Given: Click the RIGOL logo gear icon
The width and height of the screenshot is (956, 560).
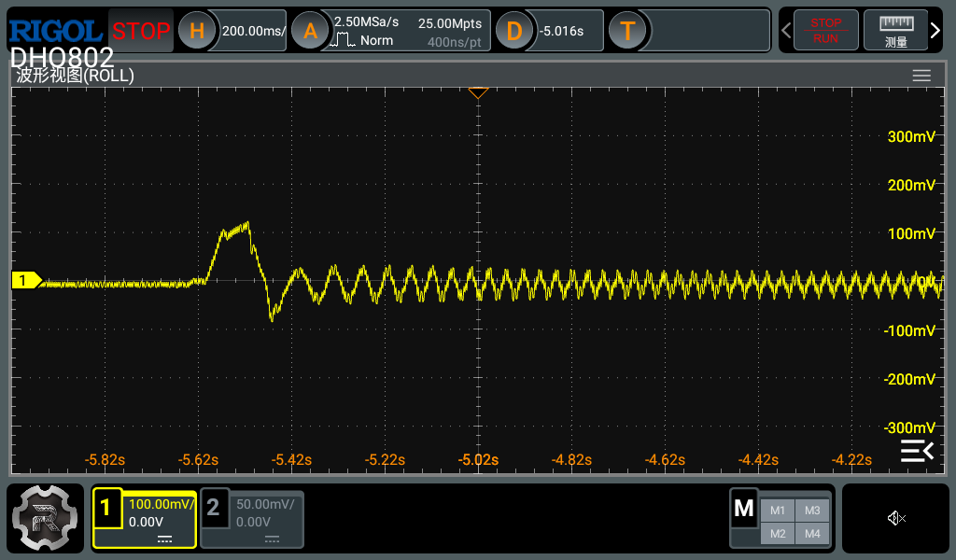Looking at the screenshot, I should point(45,518).
